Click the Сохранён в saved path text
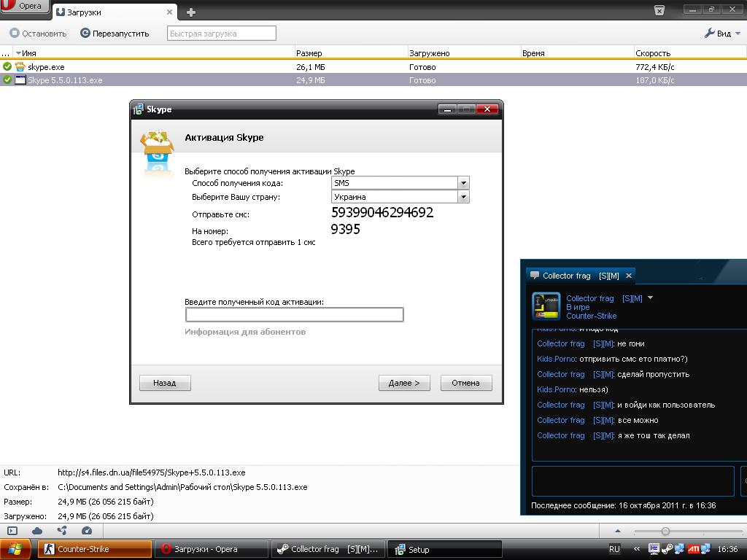This screenshot has width=747, height=560. coord(182,487)
